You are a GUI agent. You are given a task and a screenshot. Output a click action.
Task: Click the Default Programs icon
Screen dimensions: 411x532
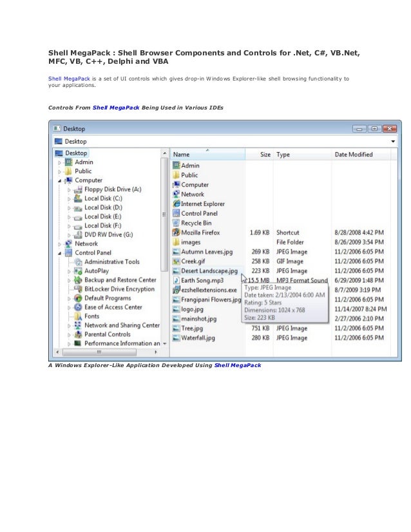78,298
